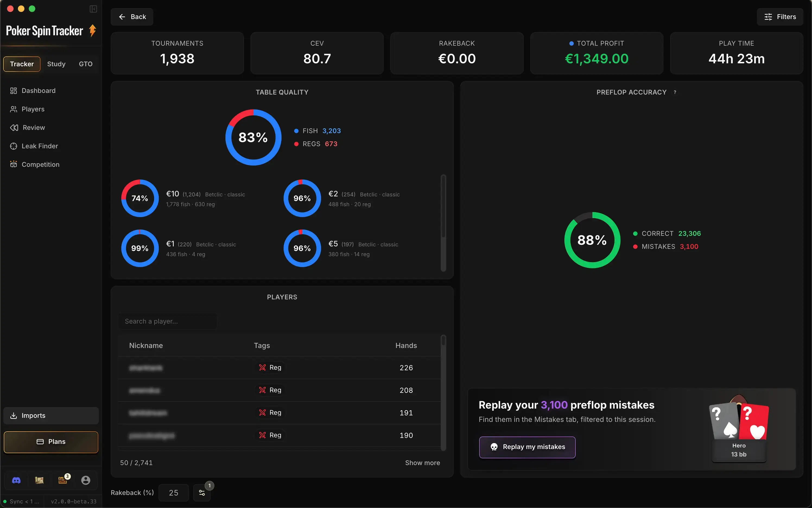
Task: Click the 88% preflop accuracy donut
Action: (592, 240)
